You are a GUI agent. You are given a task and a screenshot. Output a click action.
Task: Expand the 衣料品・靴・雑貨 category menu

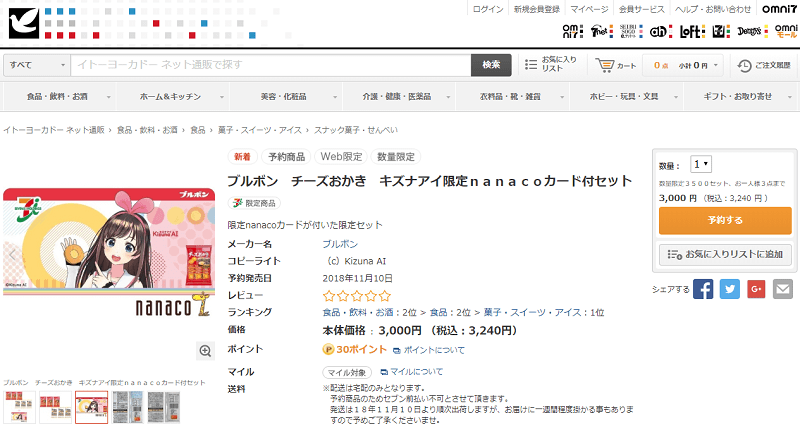513,96
